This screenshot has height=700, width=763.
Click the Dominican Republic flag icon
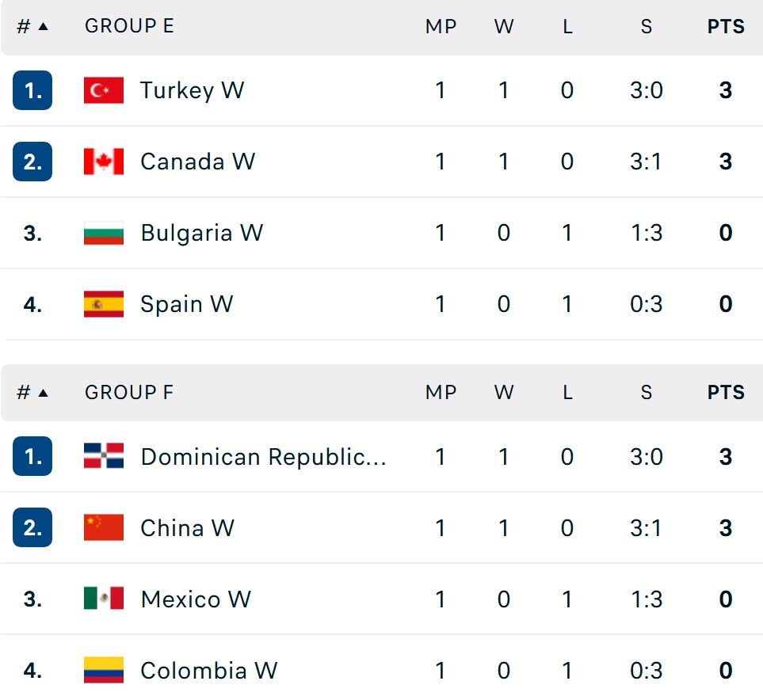pos(104,456)
